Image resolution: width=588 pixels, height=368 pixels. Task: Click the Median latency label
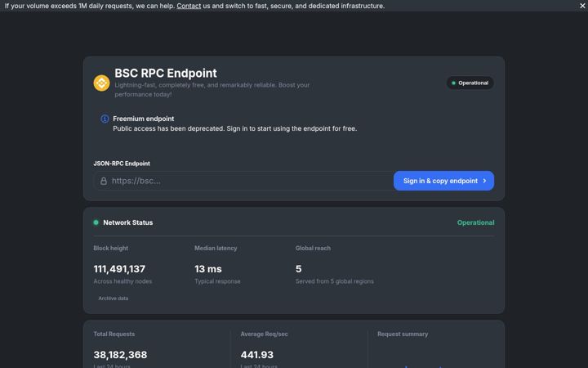[216, 249]
